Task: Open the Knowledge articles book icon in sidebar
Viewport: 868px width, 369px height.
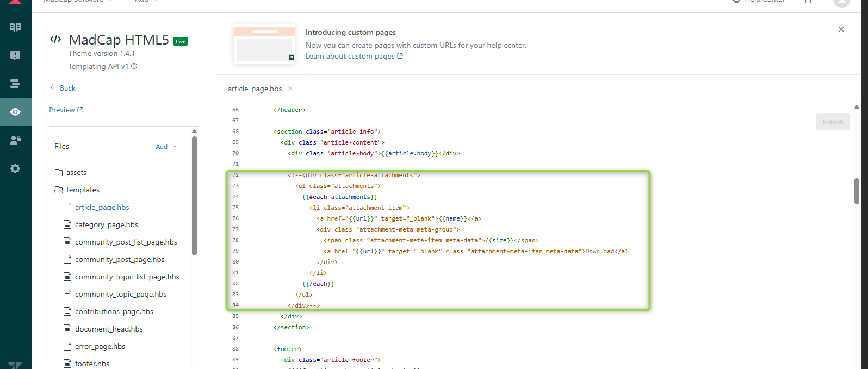Action: click(x=15, y=27)
